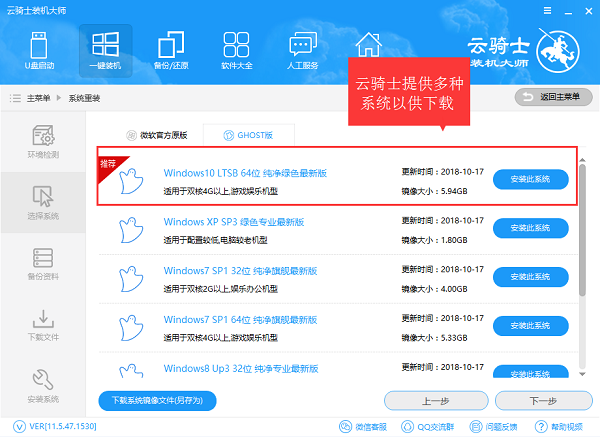Image resolution: width=600 pixels, height=437 pixels.
Task: Click 系统重装 in the breadcrumb
Action: pos(84,98)
